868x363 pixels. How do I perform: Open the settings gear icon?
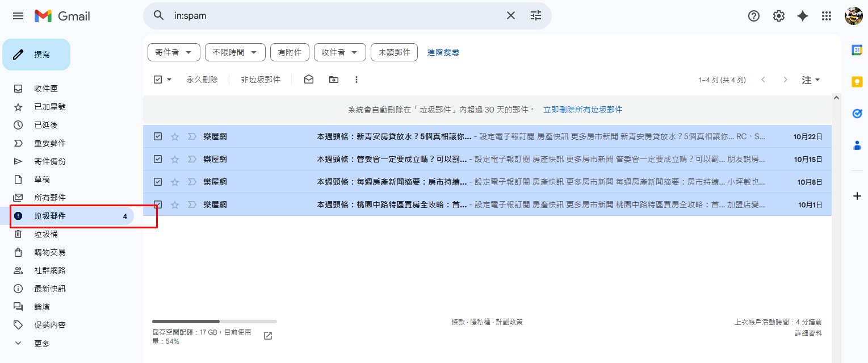point(778,16)
